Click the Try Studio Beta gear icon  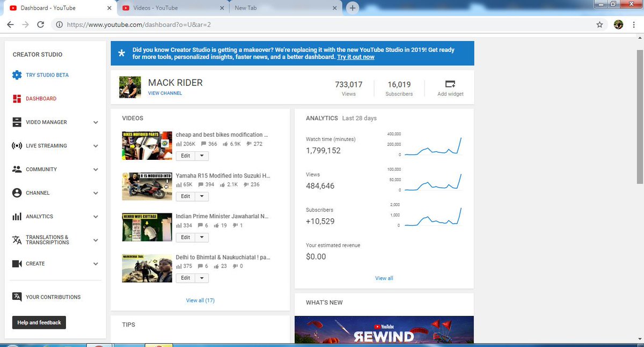tap(17, 75)
